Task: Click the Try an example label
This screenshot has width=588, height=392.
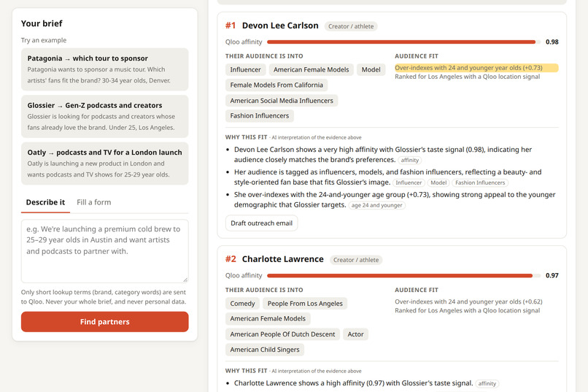Action: pyautogui.click(x=44, y=40)
